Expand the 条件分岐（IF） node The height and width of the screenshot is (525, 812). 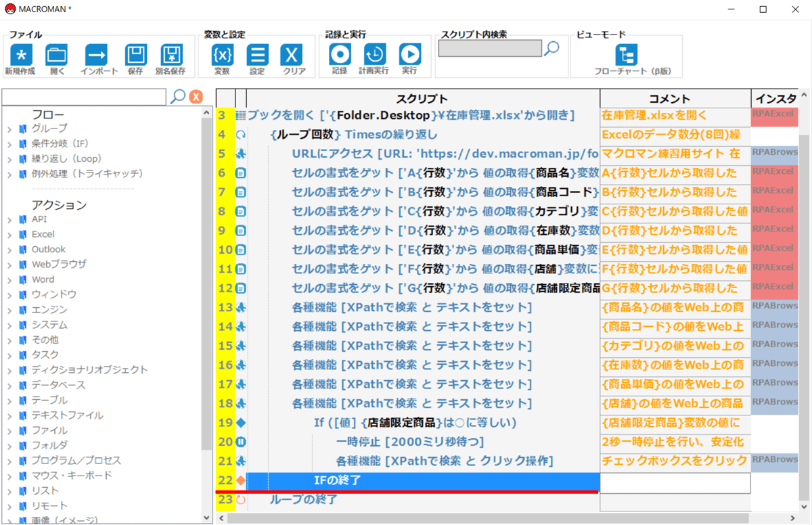coord(9,143)
